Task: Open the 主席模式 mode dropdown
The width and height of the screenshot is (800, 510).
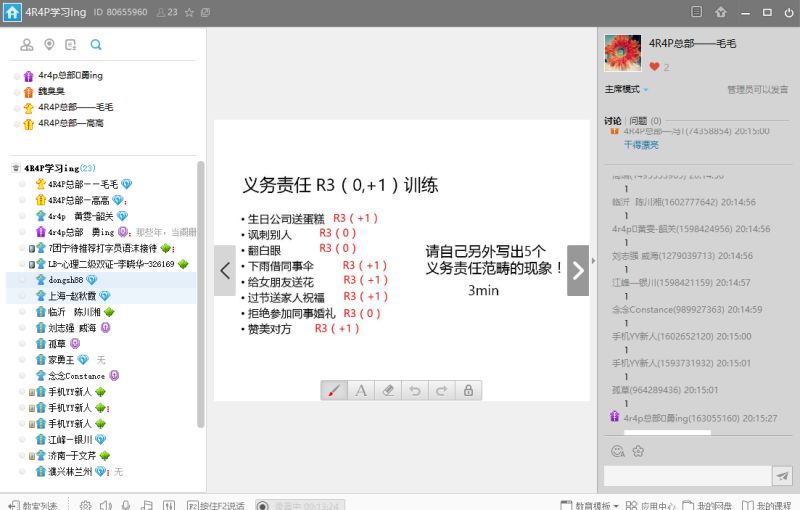Action: 626,89
